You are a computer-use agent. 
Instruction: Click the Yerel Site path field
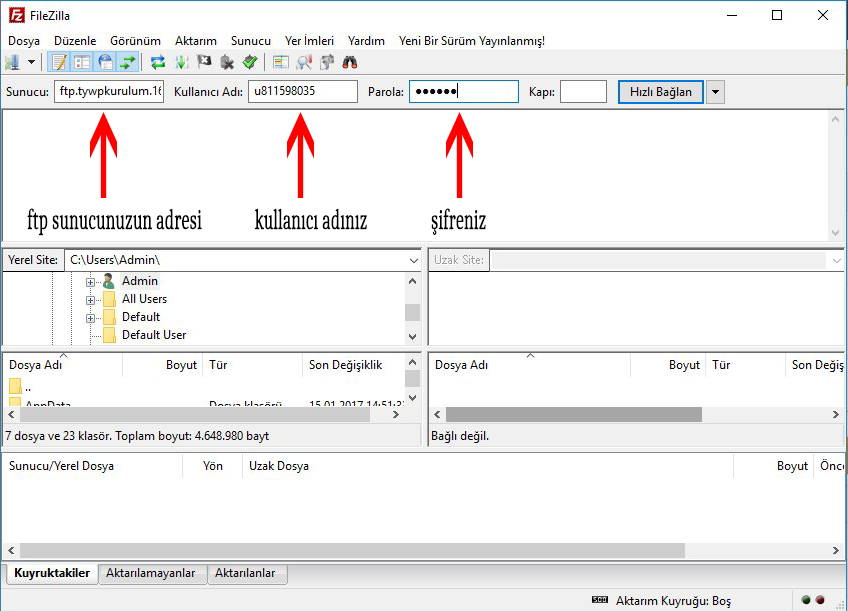(x=242, y=260)
